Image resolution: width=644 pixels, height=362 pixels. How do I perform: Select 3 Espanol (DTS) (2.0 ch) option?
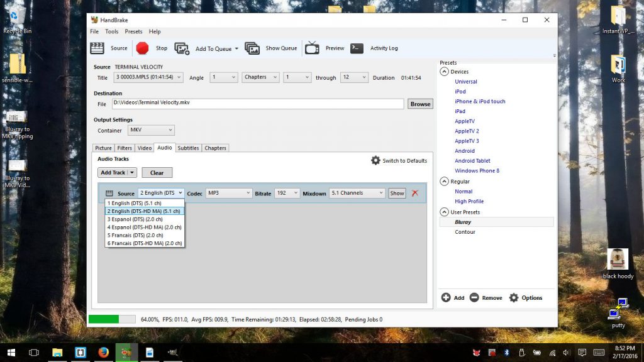[145, 219]
